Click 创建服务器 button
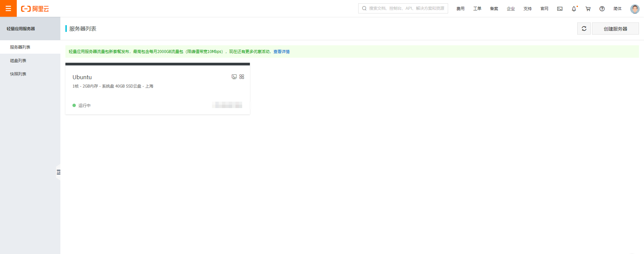The width and height of the screenshot is (644, 254). click(x=615, y=29)
